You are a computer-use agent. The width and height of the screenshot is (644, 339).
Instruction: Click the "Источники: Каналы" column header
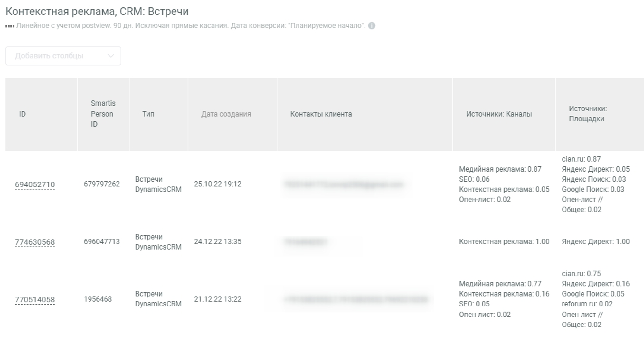click(499, 114)
